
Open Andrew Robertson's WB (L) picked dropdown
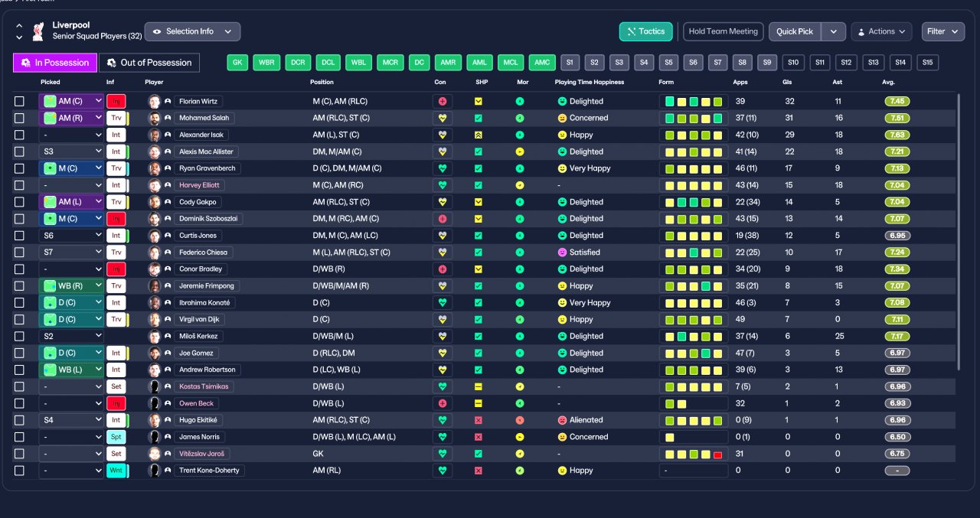coord(71,370)
